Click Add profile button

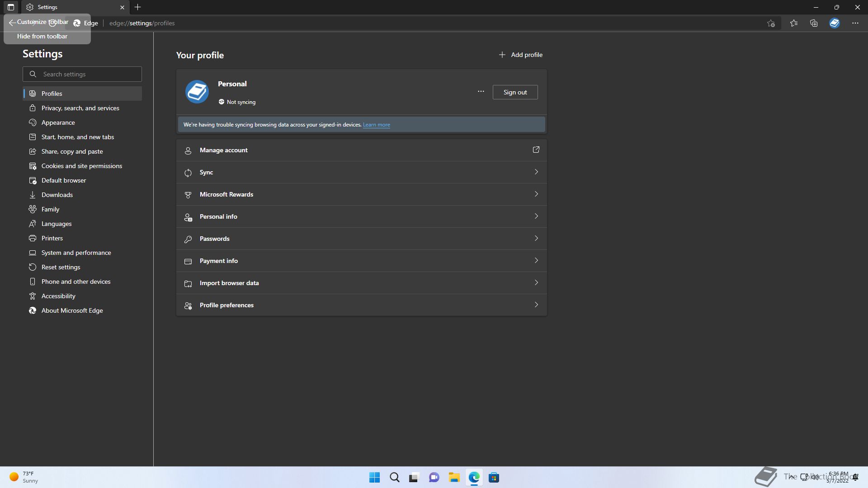(520, 55)
